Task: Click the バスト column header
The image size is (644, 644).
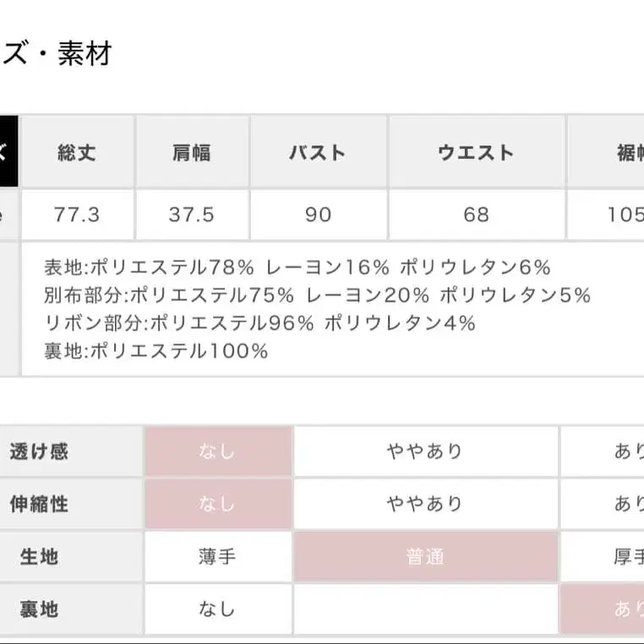Action: coord(318,153)
